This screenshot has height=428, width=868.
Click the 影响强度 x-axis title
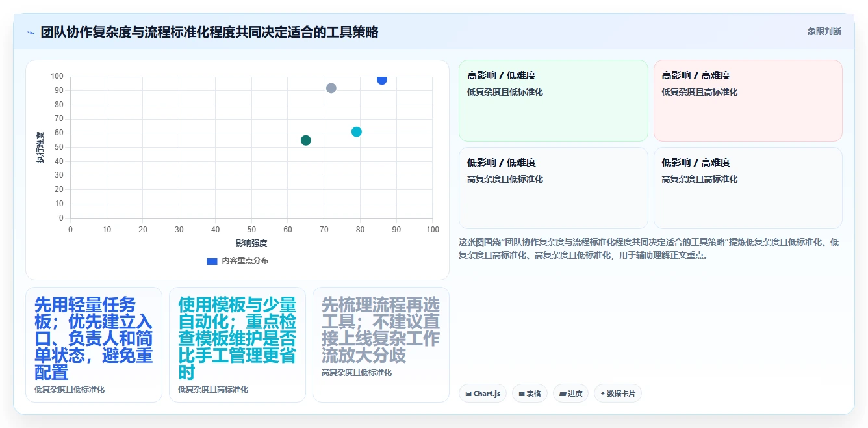tap(251, 243)
